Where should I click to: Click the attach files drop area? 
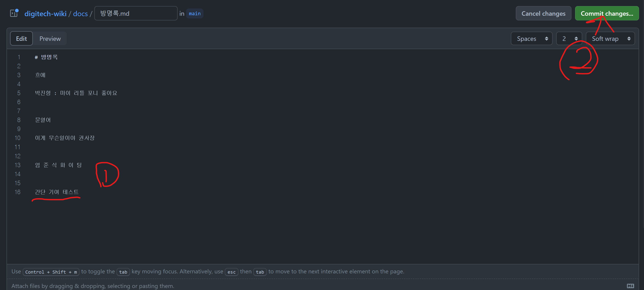[93, 286]
